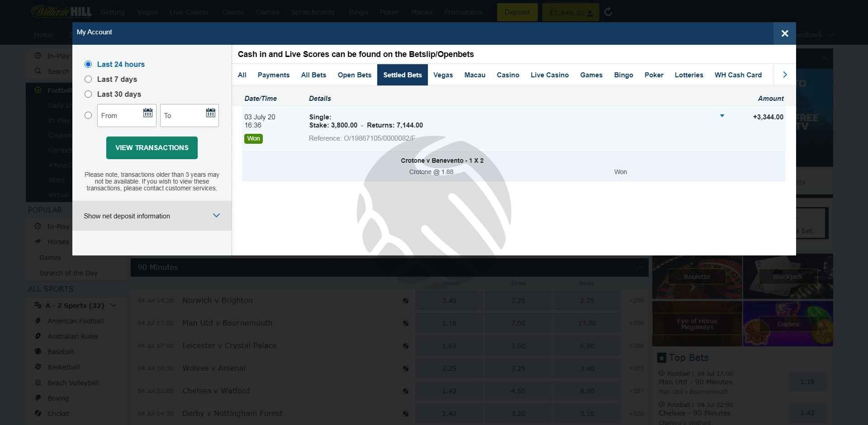Choose the Last 30 days radio option

[88, 94]
